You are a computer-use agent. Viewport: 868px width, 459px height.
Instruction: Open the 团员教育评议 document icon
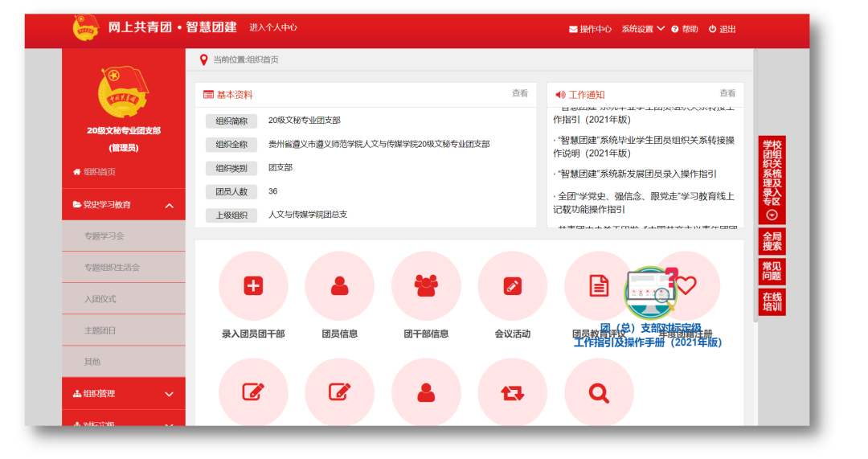point(599,285)
